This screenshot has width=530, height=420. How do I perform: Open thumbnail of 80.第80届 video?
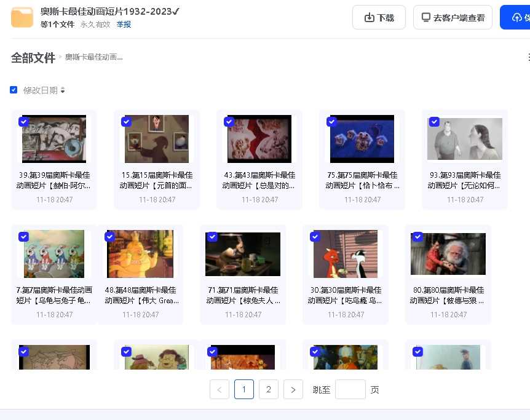[448, 254]
